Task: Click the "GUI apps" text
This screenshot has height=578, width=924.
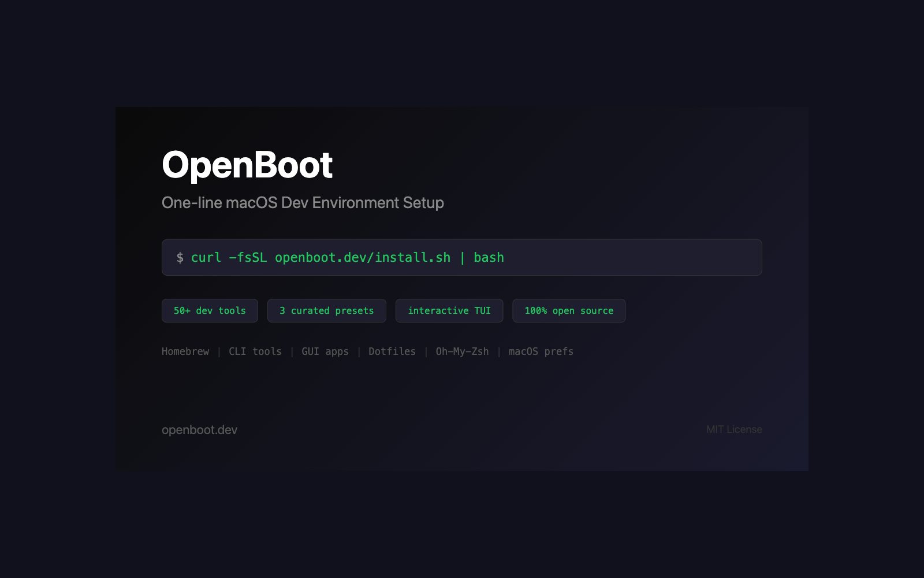Action: tap(325, 351)
